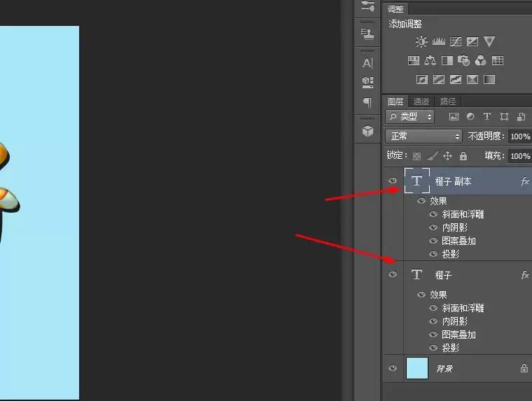532x401 pixels.
Task: Toggle 投影 effect on 橙子 layer
Action: [433, 348]
